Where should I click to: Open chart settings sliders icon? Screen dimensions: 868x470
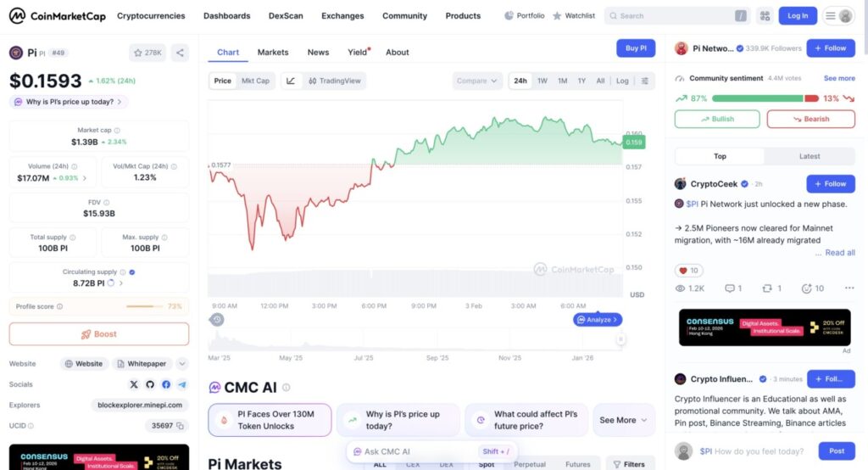point(645,81)
